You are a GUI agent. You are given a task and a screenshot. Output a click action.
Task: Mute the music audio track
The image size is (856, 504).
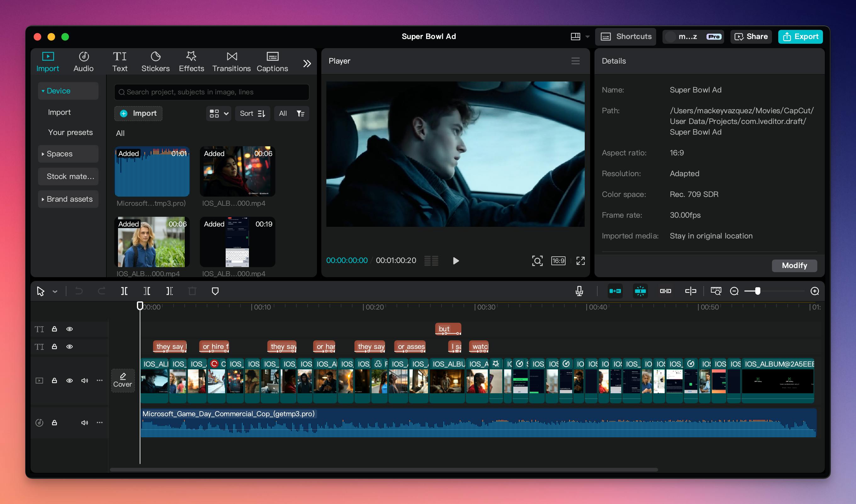[85, 423]
